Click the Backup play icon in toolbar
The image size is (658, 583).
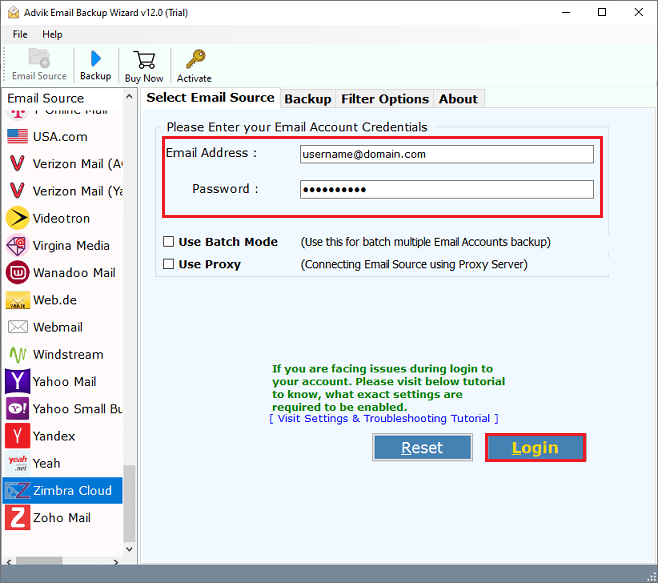point(96,58)
